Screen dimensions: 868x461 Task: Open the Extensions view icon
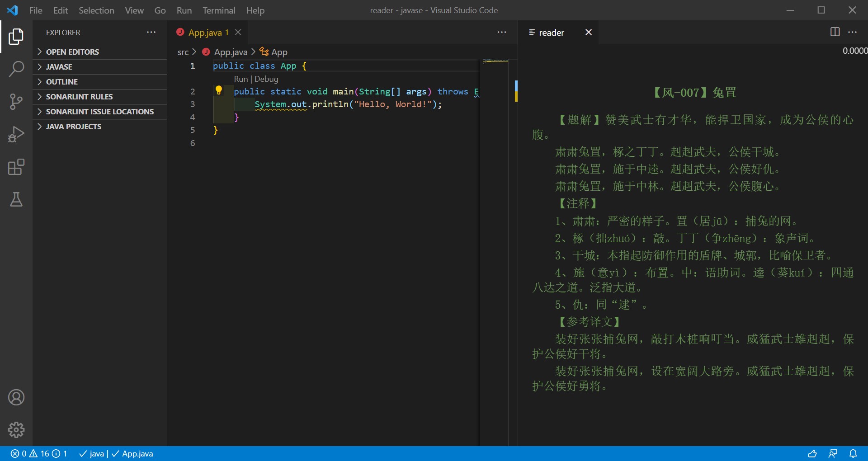tap(16, 167)
